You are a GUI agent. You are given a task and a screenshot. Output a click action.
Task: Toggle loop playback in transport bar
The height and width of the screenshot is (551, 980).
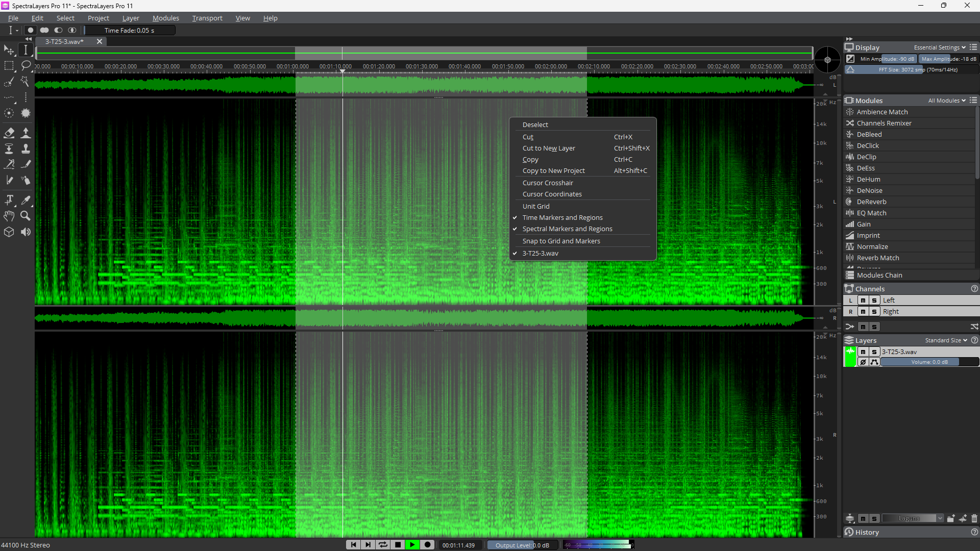[383, 545]
